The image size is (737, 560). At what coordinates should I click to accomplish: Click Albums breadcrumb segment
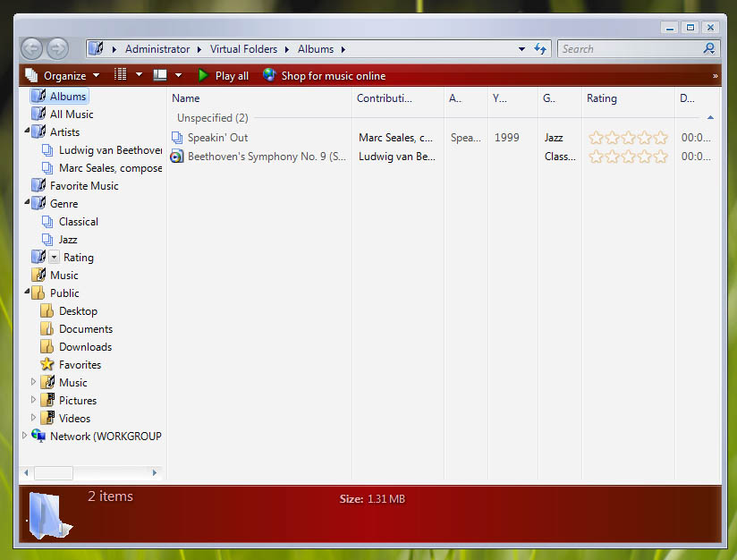point(316,49)
